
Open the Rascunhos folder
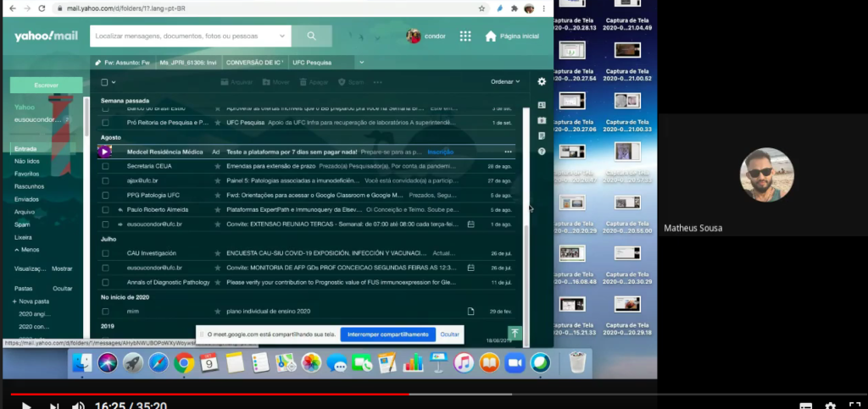(30, 187)
